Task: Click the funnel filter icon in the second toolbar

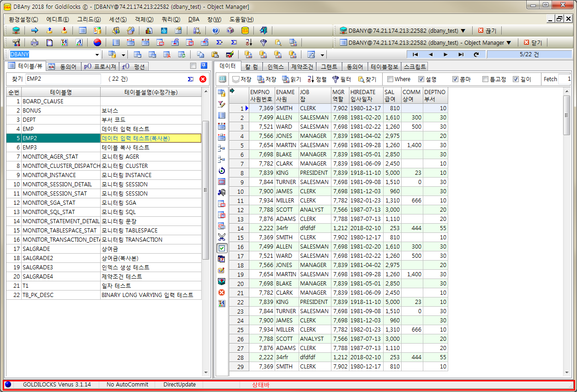Action: [x=264, y=42]
